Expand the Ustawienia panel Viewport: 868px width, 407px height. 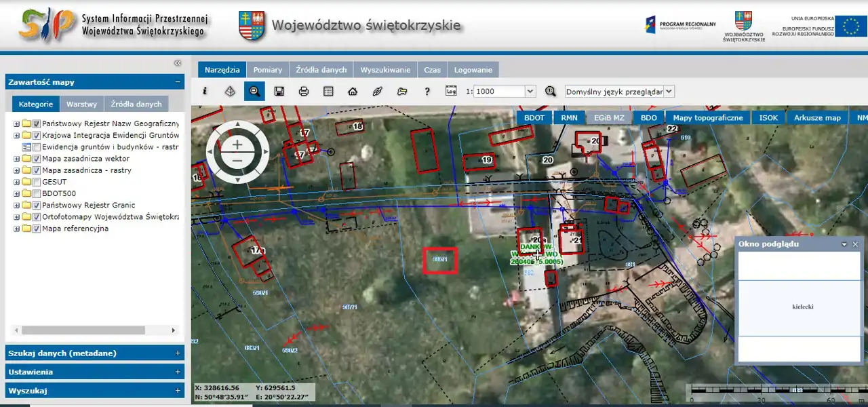pyautogui.click(x=178, y=372)
